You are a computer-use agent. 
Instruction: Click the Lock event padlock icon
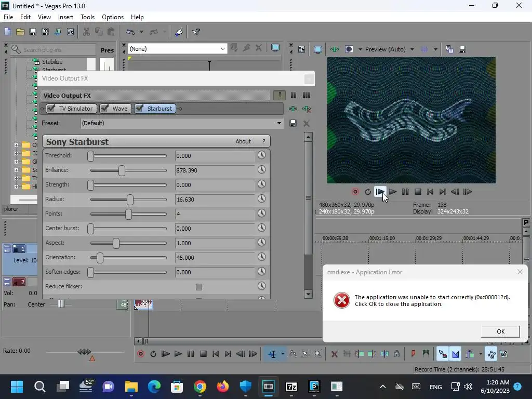tap(396, 354)
